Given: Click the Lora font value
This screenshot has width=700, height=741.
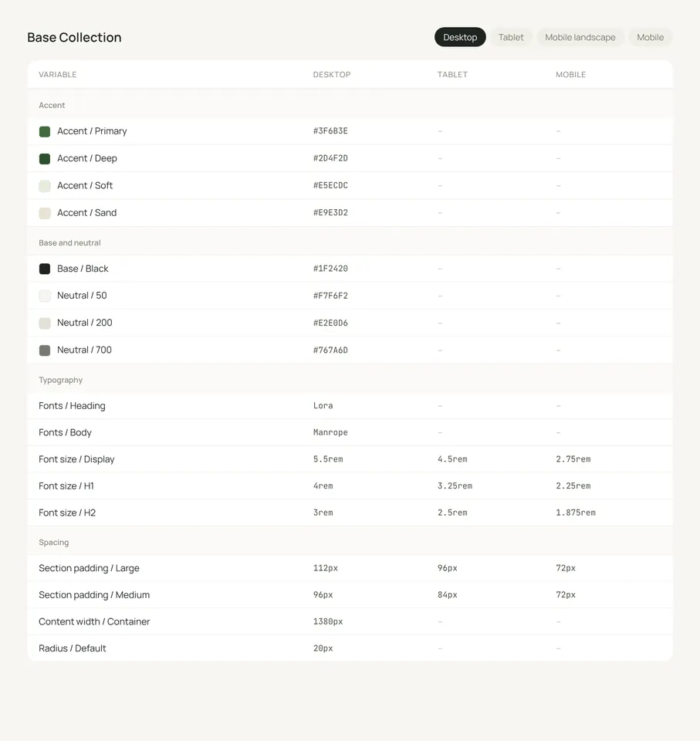Looking at the screenshot, I should point(323,405).
